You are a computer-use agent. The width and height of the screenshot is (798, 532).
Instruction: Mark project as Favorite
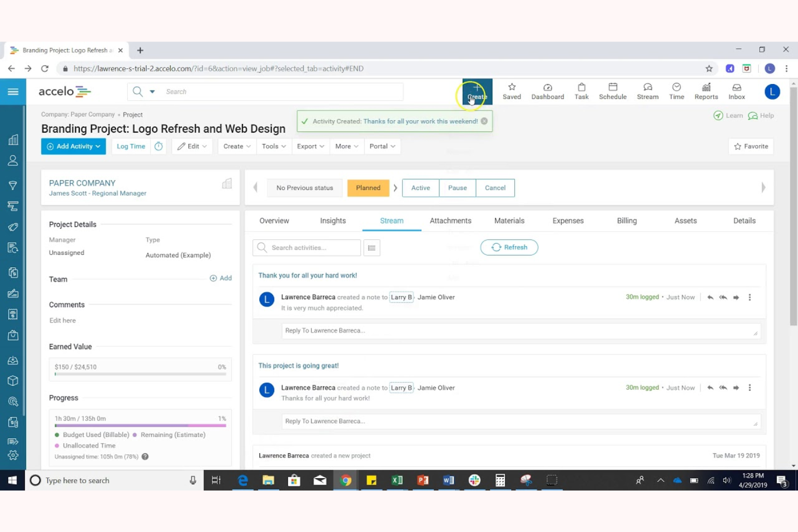[x=751, y=147]
